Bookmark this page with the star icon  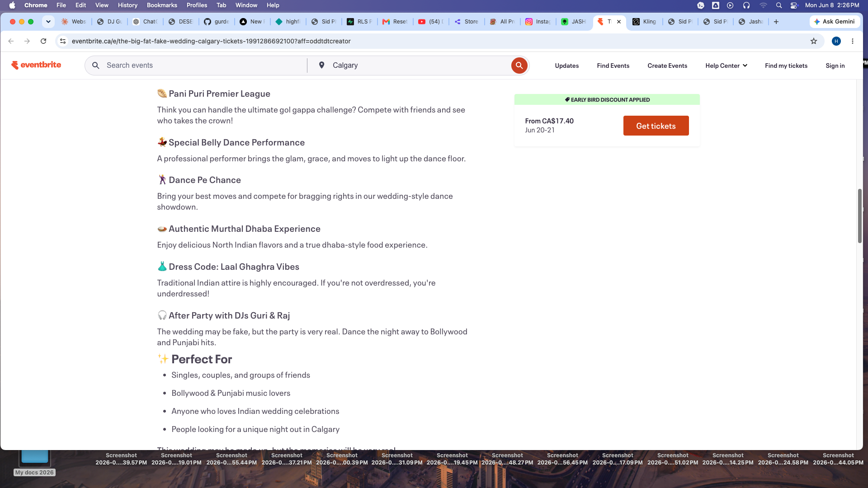[x=814, y=41]
